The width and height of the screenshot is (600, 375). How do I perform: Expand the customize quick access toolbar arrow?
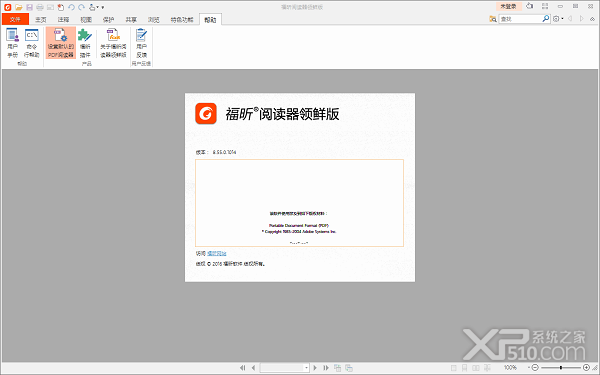[x=103, y=7]
